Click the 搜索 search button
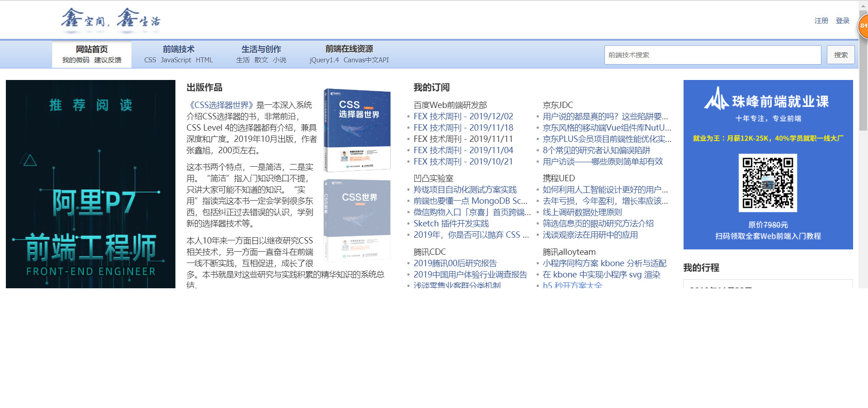 [840, 55]
